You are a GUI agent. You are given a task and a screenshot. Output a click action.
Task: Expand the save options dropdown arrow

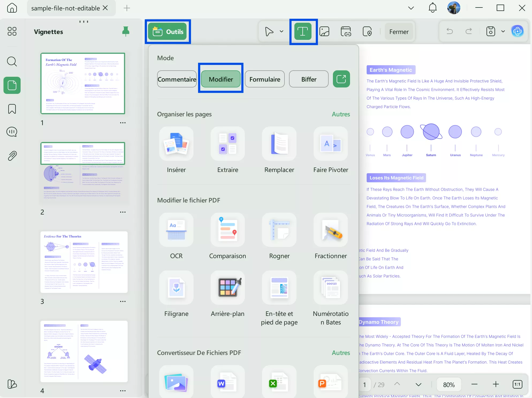pyautogui.click(x=503, y=31)
